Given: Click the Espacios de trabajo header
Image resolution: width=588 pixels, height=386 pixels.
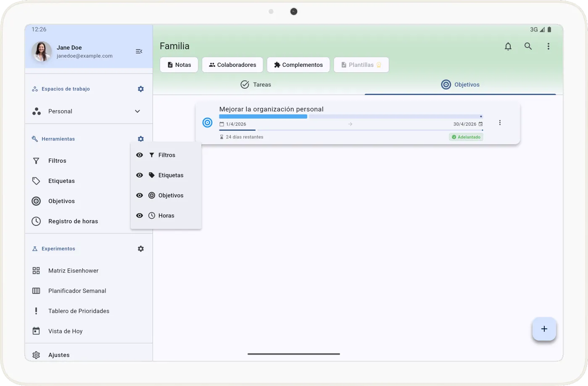Looking at the screenshot, I should pyautogui.click(x=66, y=89).
